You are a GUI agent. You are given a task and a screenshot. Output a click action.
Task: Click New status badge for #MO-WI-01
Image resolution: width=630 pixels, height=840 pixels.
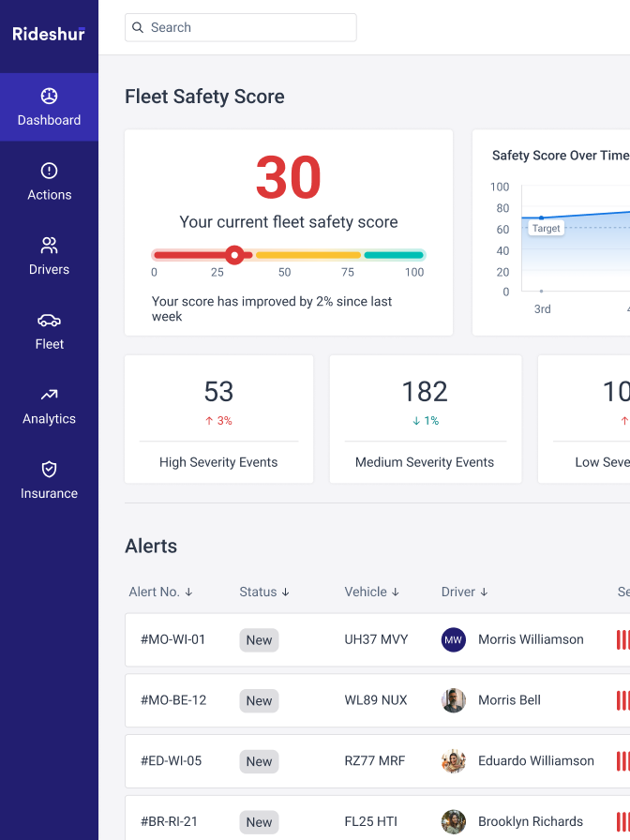point(259,640)
